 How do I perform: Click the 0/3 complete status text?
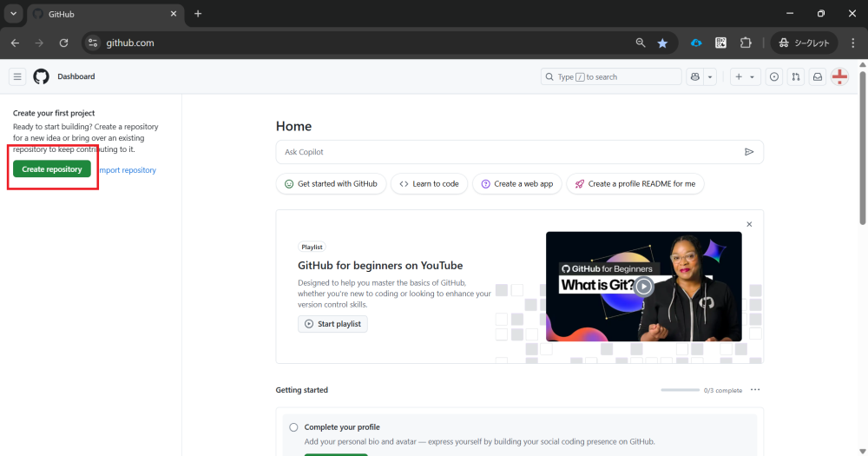pos(723,390)
